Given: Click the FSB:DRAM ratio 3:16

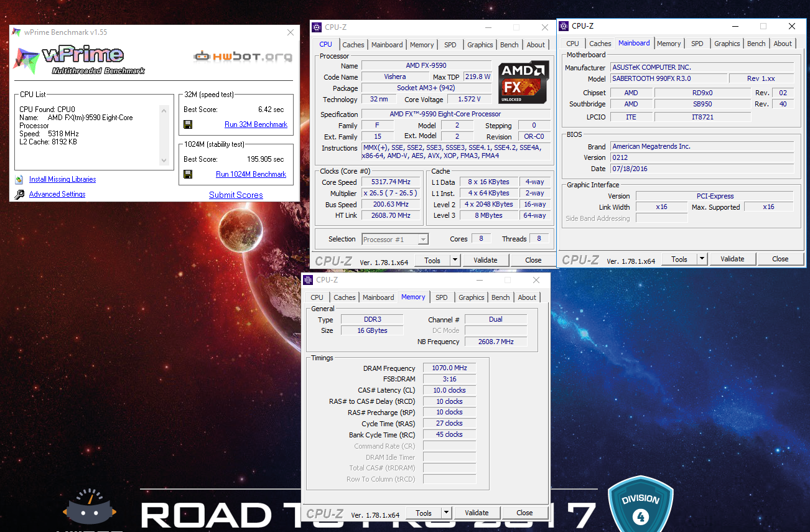Looking at the screenshot, I should pos(449,380).
